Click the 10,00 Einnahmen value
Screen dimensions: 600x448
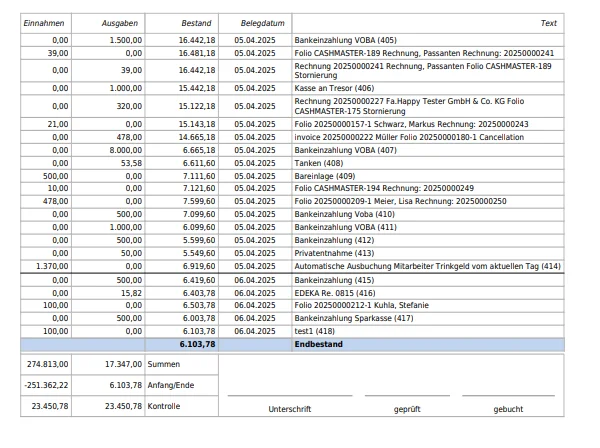58,189
